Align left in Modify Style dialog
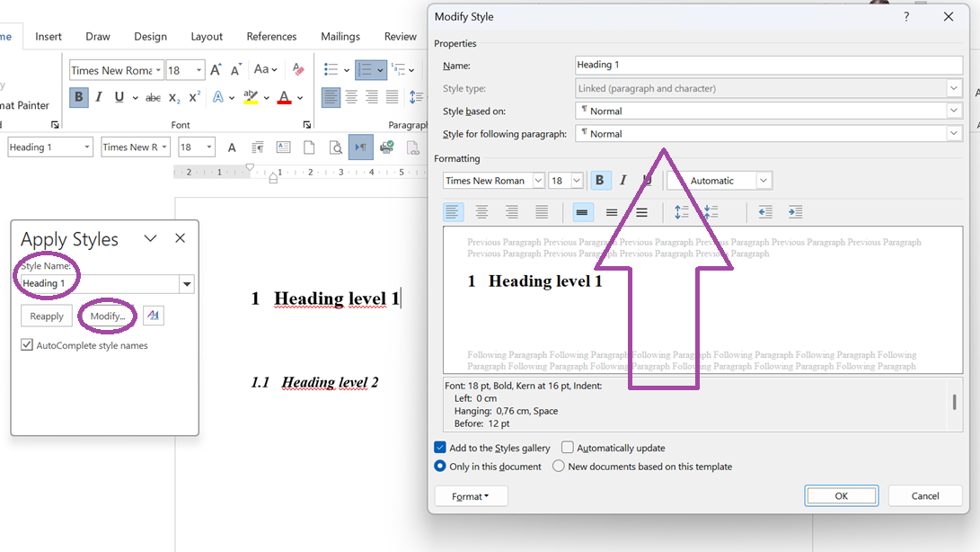Viewport: 980px width, 552px height. (453, 212)
